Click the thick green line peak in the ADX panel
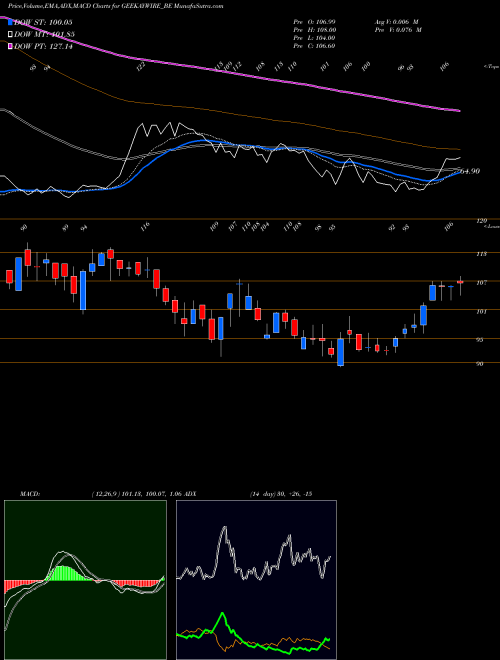 pyautogui.click(x=223, y=615)
